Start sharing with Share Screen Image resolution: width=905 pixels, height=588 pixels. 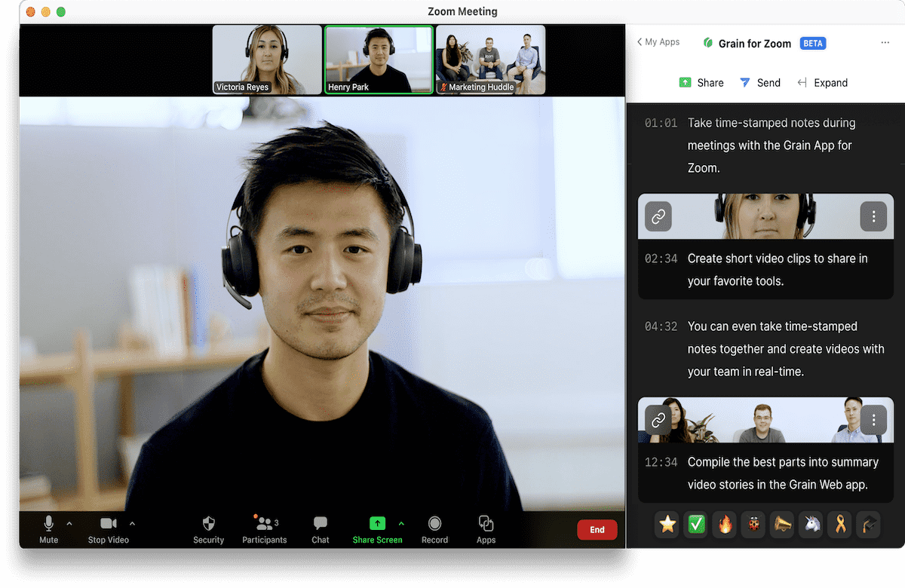click(377, 528)
